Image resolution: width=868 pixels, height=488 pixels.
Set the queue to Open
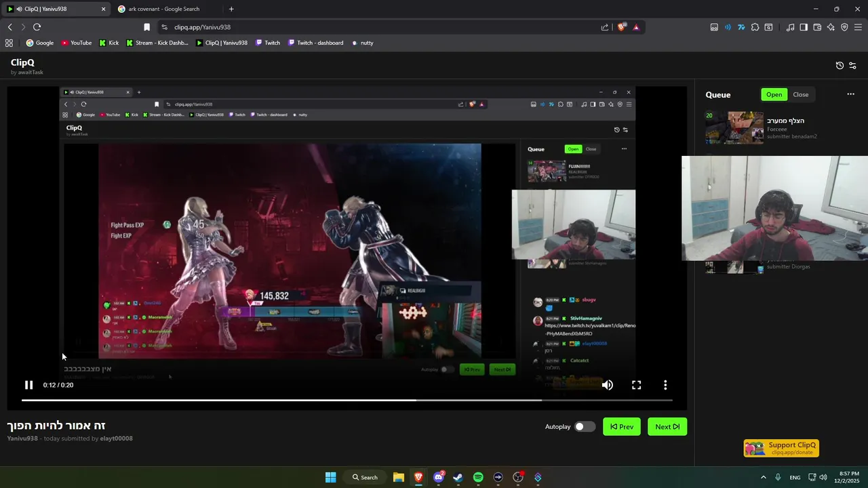[774, 95]
